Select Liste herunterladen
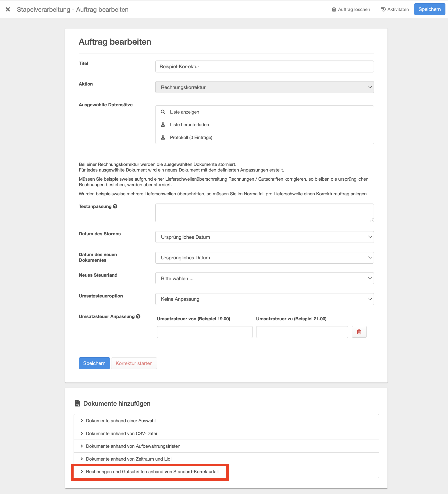The width and height of the screenshot is (448, 494). click(264, 125)
